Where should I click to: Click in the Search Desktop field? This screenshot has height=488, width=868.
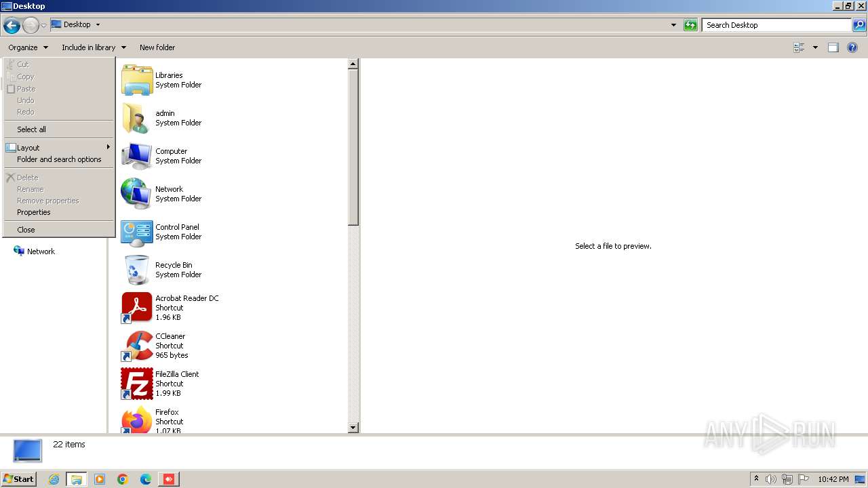[x=776, y=25]
